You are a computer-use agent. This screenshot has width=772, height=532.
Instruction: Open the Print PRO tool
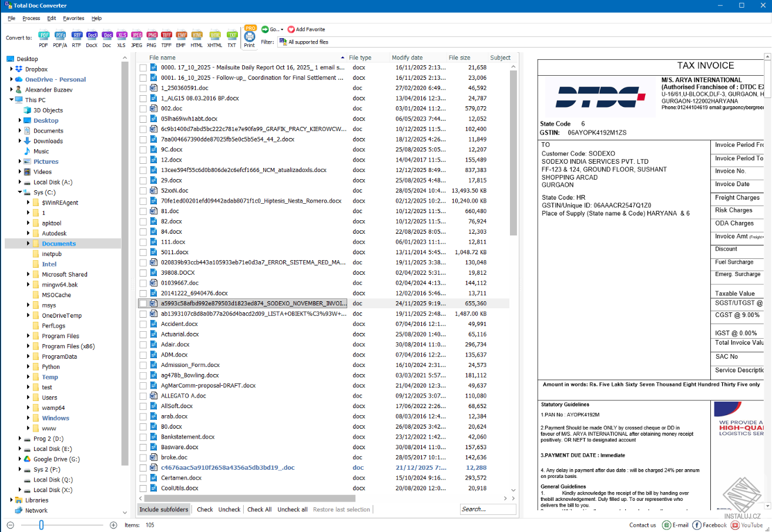tap(250, 36)
